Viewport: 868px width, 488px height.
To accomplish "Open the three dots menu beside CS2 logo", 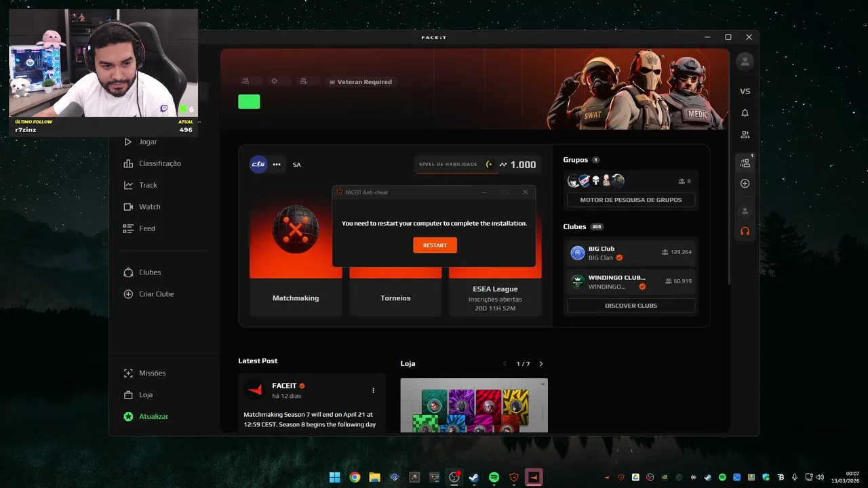I will coord(277,165).
